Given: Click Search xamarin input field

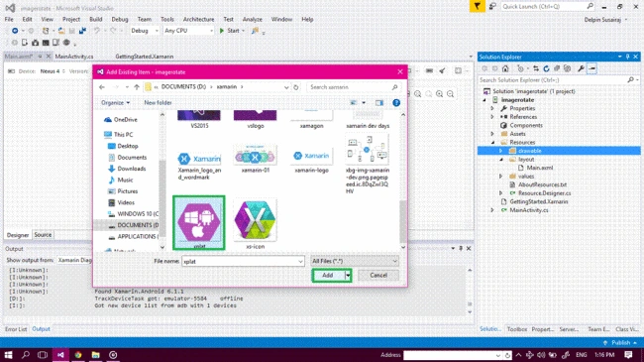Looking at the screenshot, I should coord(354,87).
